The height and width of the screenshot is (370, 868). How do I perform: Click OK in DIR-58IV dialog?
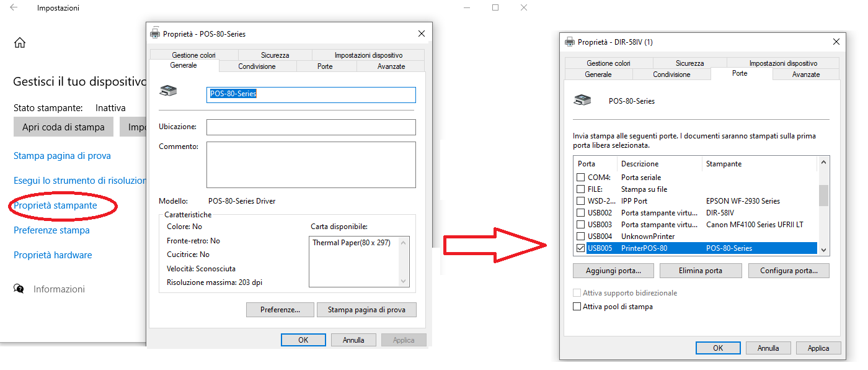tap(718, 348)
